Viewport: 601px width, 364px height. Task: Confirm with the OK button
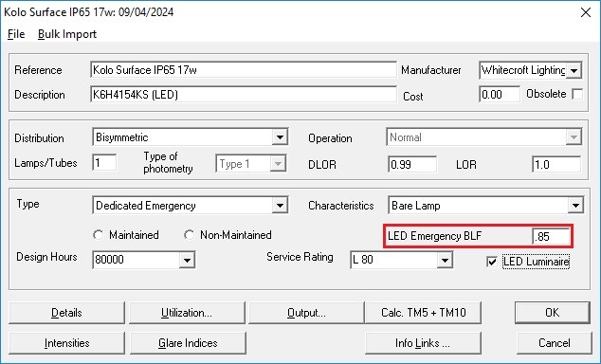553,313
